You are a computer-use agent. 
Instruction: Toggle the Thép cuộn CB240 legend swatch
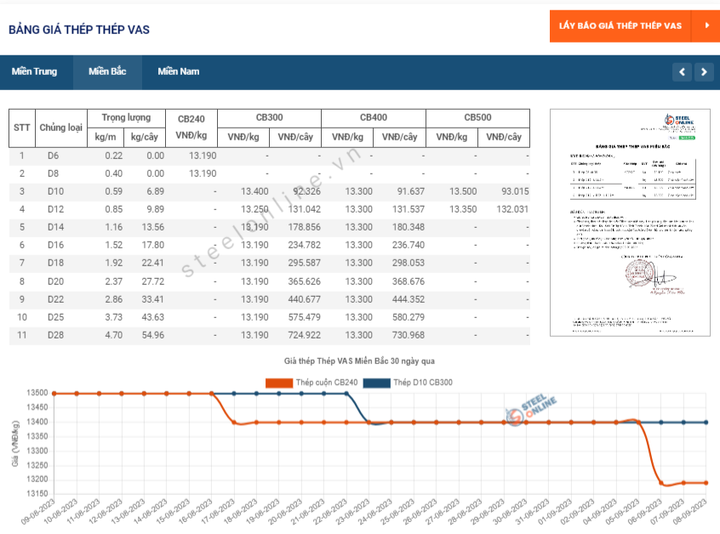279,383
